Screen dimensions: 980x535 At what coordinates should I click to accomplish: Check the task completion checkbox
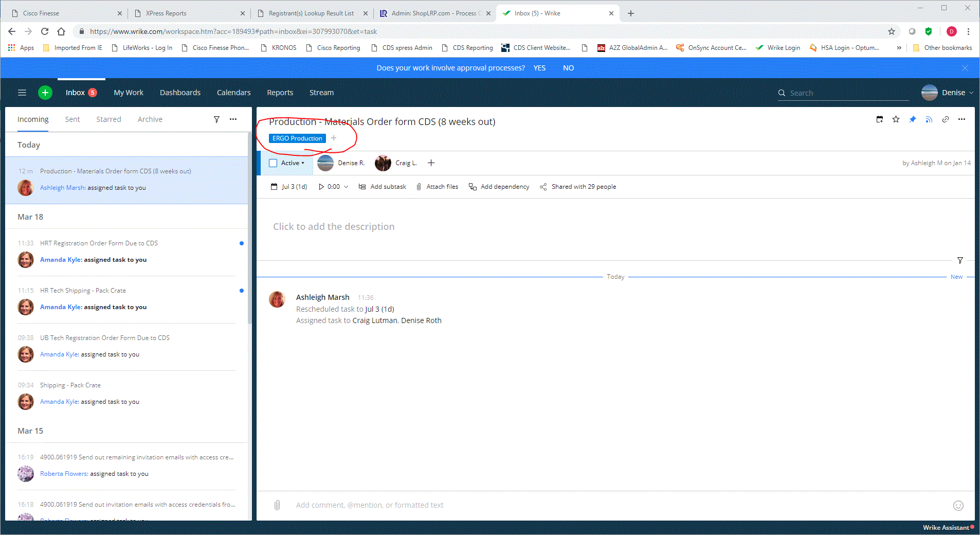273,163
